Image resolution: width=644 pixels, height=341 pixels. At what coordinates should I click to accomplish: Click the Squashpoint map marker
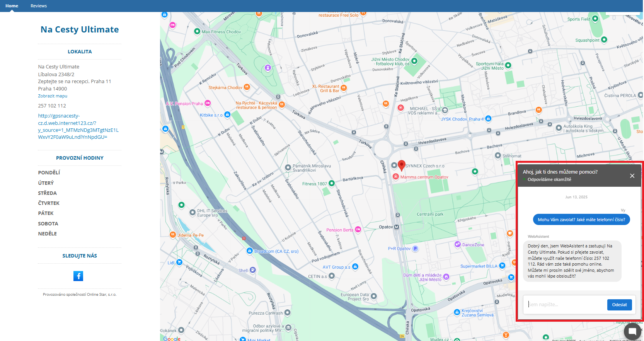(604, 40)
